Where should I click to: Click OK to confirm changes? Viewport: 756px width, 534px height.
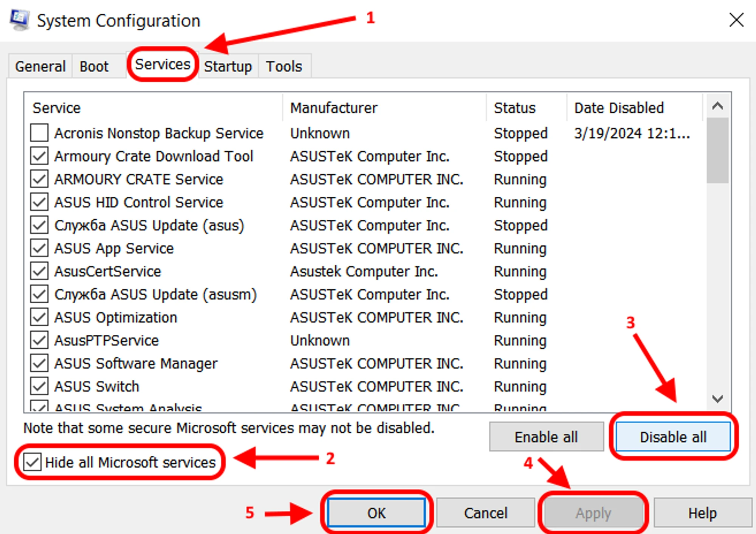[x=376, y=513]
